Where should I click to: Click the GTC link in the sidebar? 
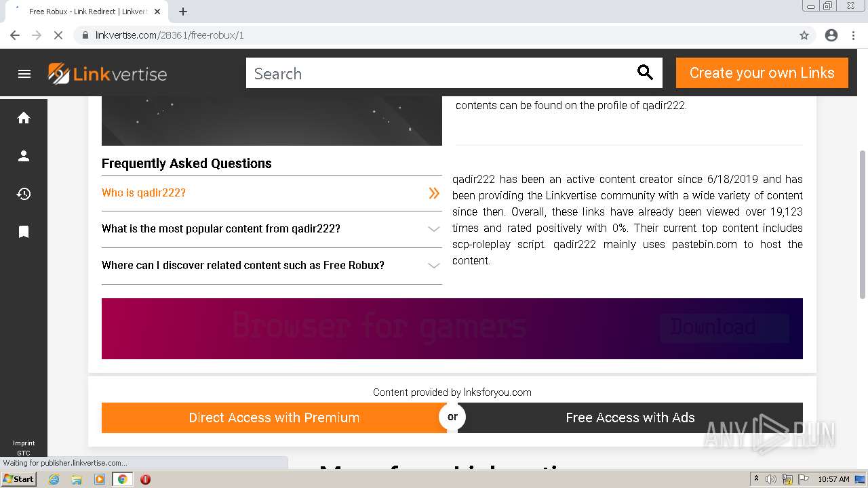coord(24,453)
